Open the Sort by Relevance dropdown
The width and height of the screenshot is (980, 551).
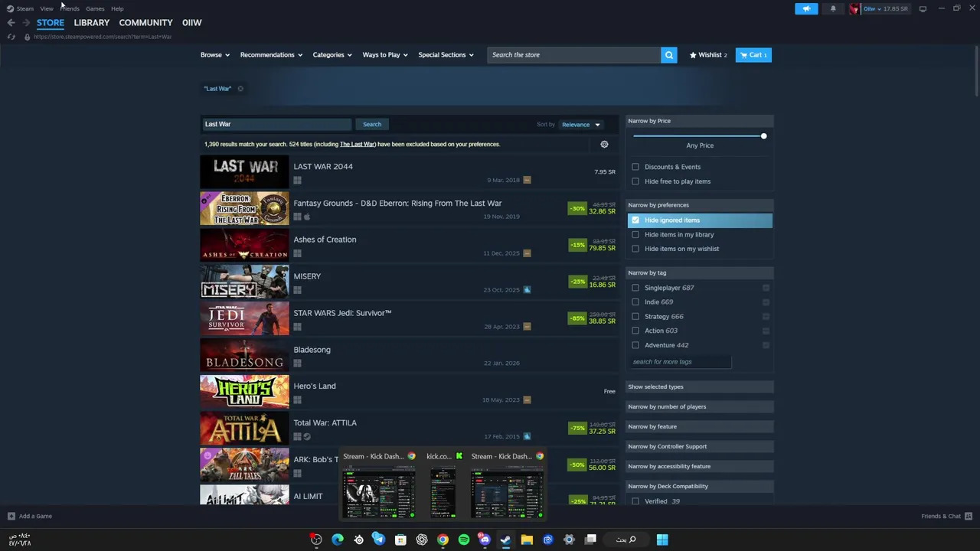click(x=581, y=125)
